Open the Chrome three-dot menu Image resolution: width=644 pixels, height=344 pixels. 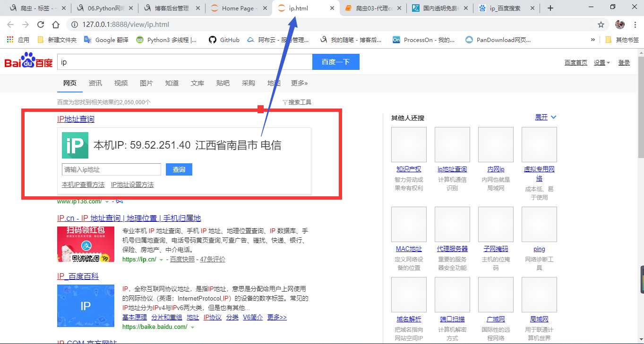coord(634,25)
